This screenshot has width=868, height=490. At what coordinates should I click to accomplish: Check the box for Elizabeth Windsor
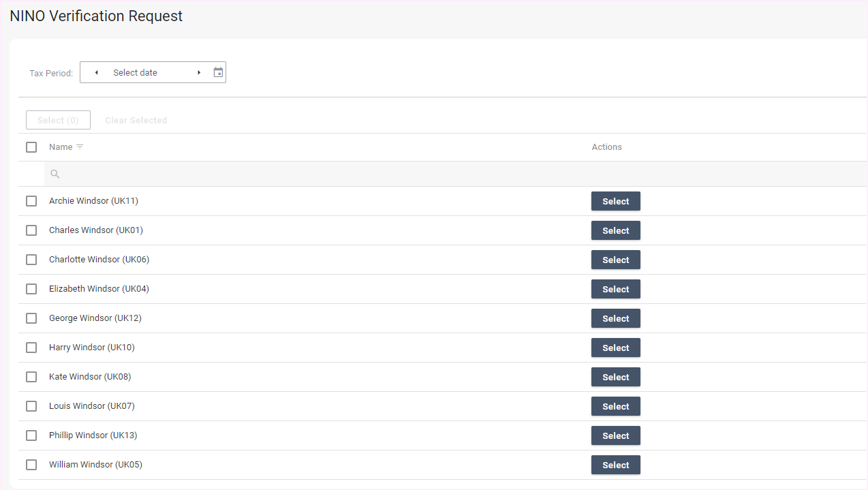31,289
